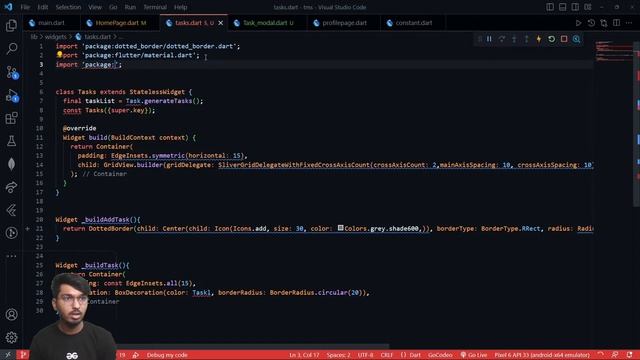The image size is (640, 360).
Task: Open Customize Layout icon in title bar
Action: tap(588, 7)
